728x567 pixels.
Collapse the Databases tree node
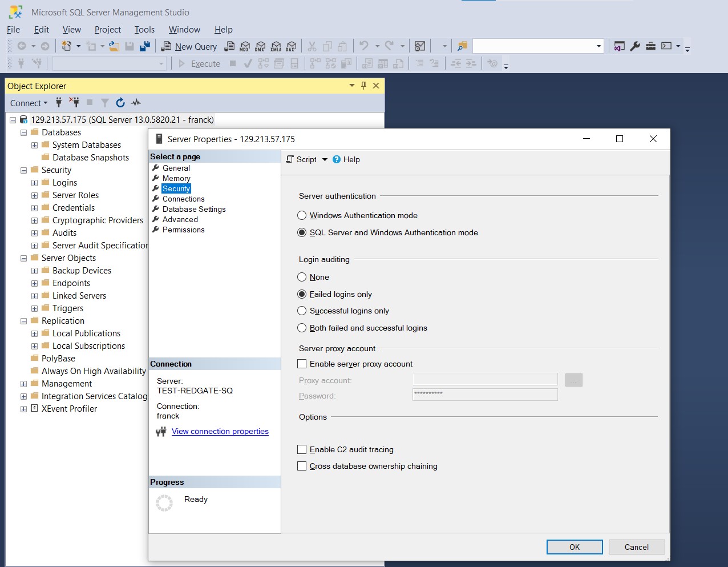point(23,132)
